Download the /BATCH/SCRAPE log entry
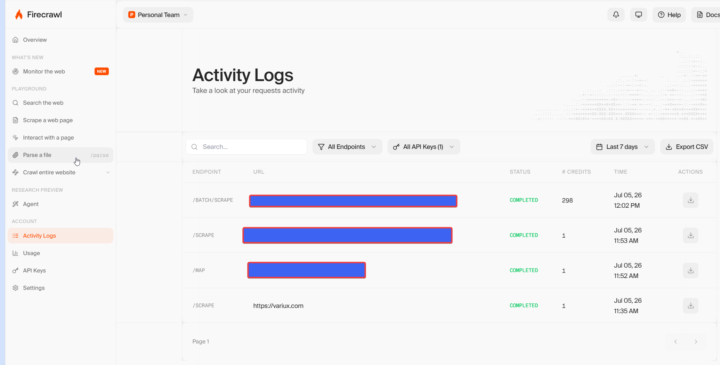The height and width of the screenshot is (365, 720). (x=690, y=200)
